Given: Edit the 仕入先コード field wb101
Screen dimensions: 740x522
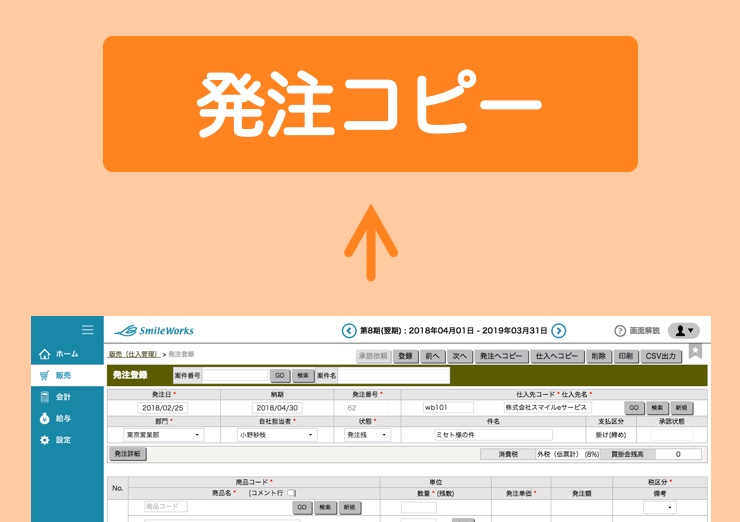Looking at the screenshot, I should pos(448,407).
